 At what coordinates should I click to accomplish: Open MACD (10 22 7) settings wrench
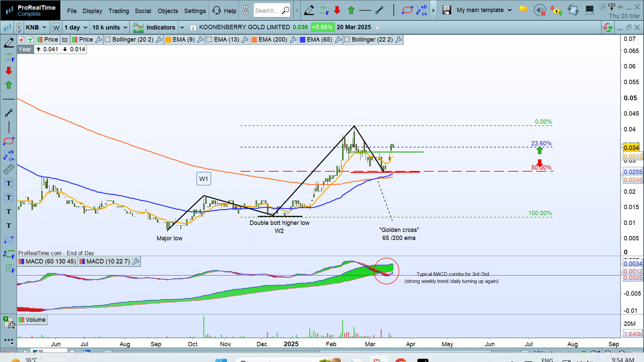[x=136, y=261]
